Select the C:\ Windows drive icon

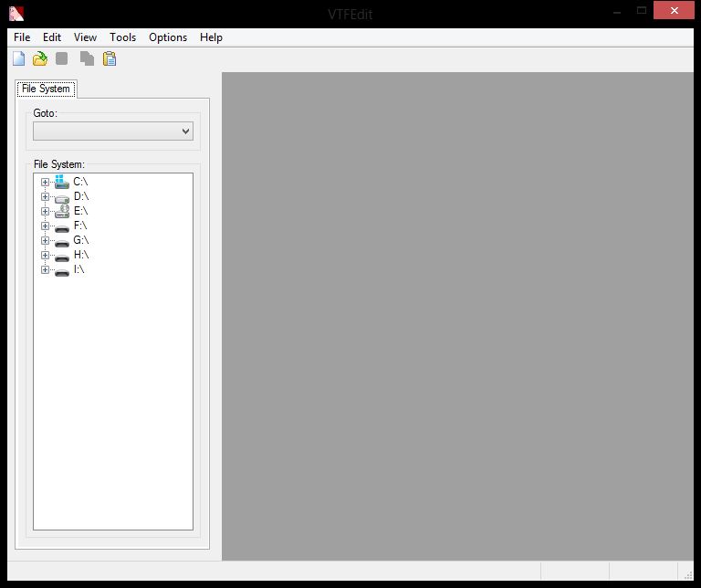point(62,182)
